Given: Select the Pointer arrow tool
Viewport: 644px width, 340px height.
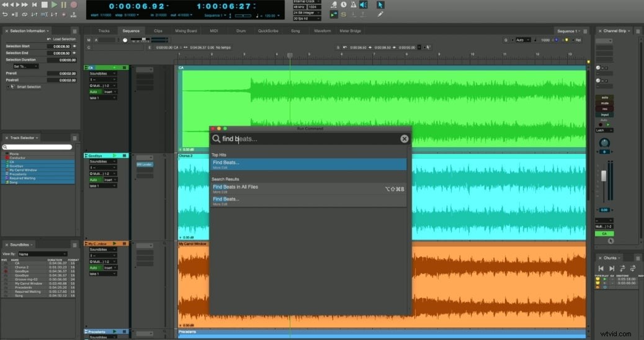Looking at the screenshot, I should point(380,5).
